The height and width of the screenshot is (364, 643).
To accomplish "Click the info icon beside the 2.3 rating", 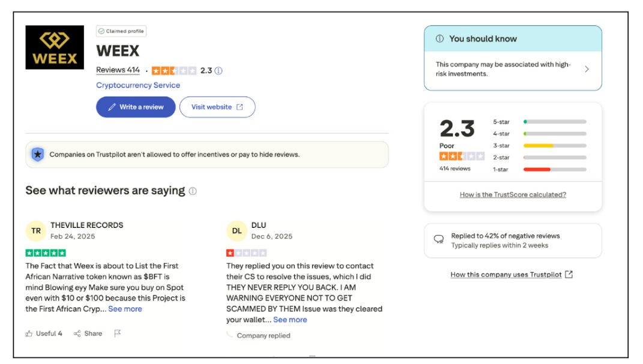I will point(217,70).
